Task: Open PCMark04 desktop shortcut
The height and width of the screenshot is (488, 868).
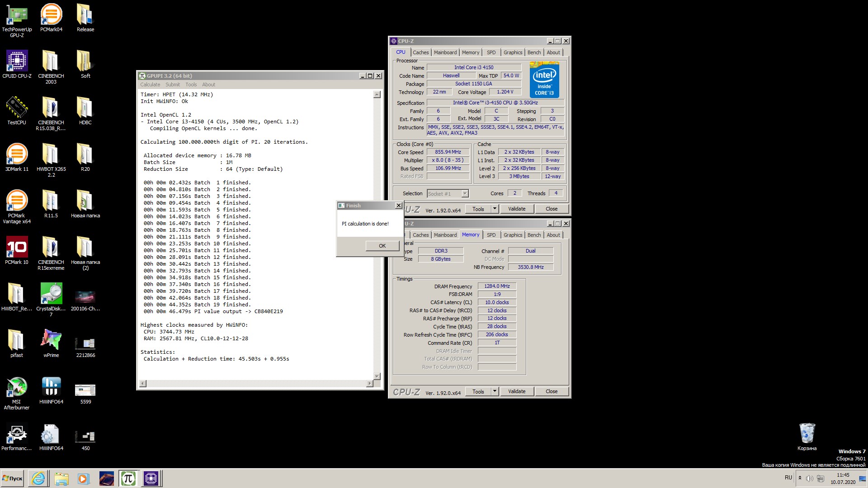Action: (x=51, y=17)
